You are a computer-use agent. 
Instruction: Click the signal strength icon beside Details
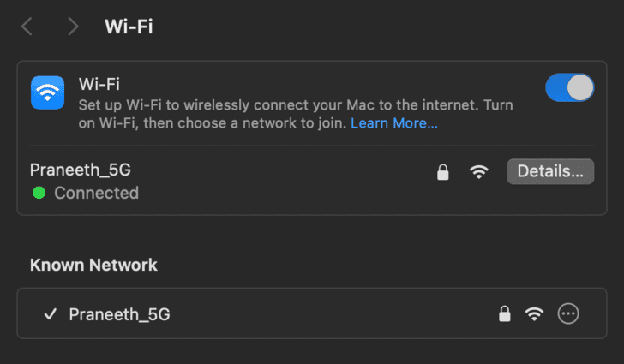479,171
